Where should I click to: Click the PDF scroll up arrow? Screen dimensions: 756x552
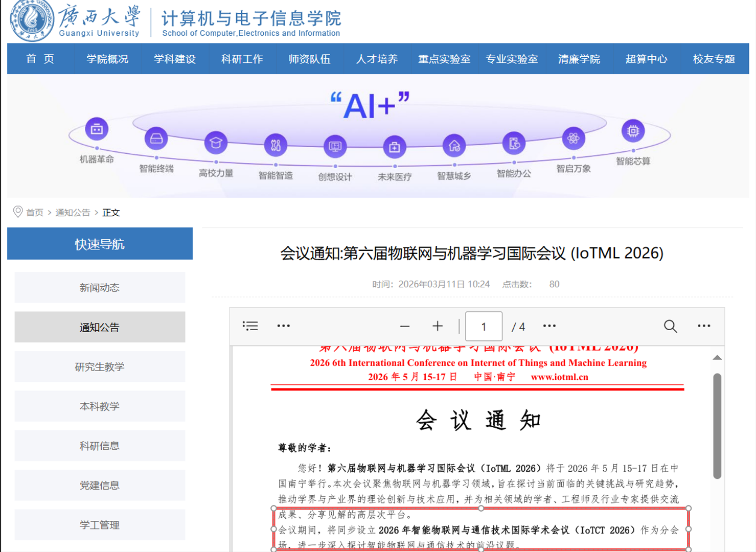[717, 358]
